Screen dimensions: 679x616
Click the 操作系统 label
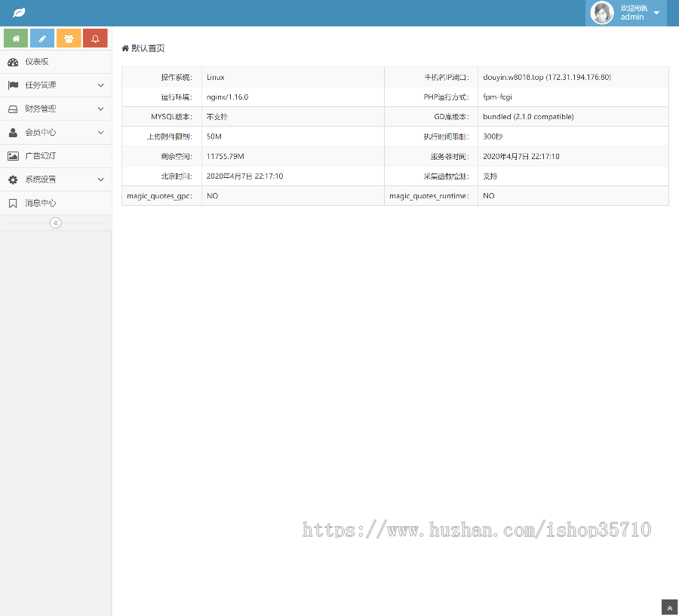point(177,77)
